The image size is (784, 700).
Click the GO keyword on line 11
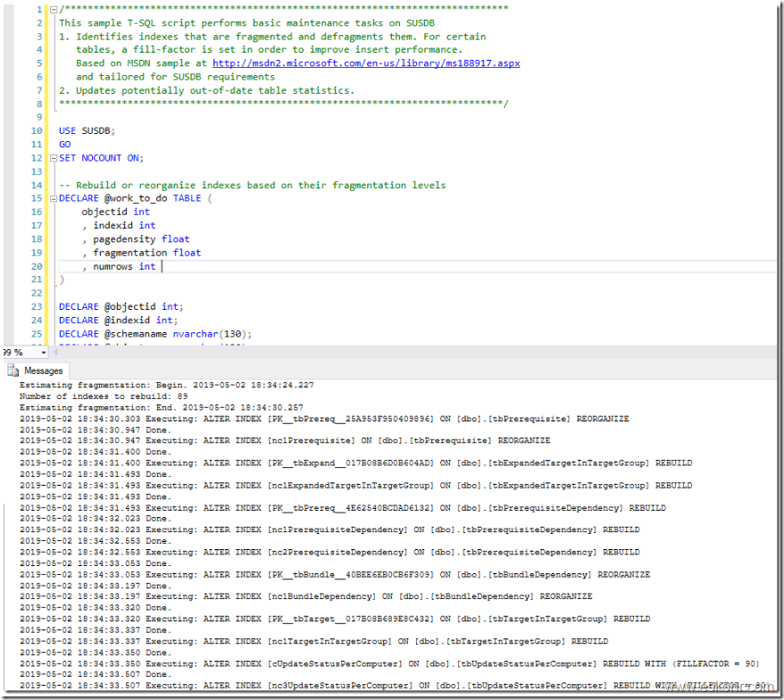pyautogui.click(x=64, y=144)
